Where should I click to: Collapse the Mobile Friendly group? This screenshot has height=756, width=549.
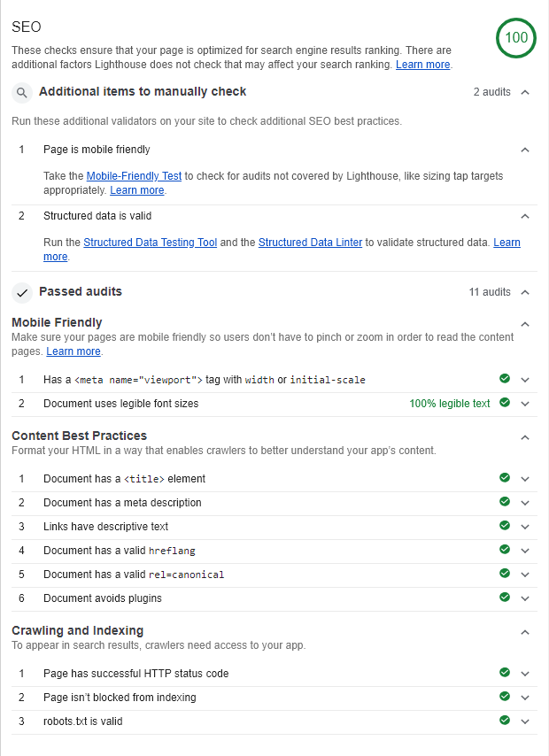tap(525, 324)
